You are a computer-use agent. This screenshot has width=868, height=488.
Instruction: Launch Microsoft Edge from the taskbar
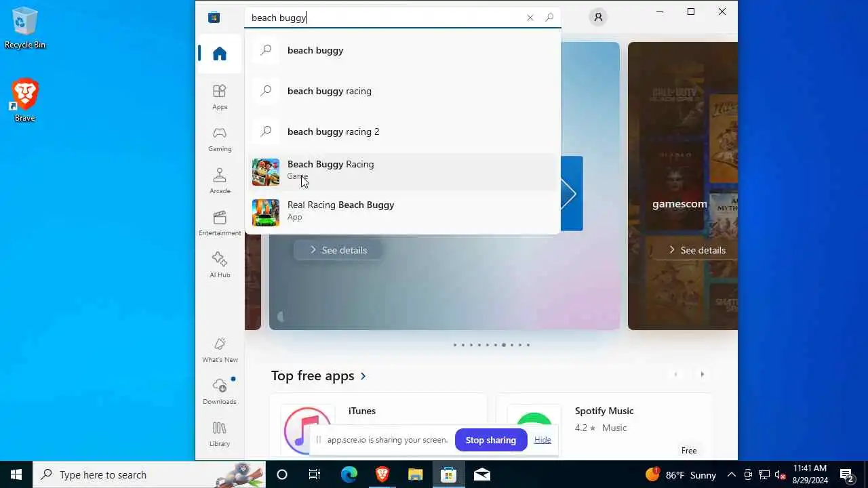(x=349, y=474)
